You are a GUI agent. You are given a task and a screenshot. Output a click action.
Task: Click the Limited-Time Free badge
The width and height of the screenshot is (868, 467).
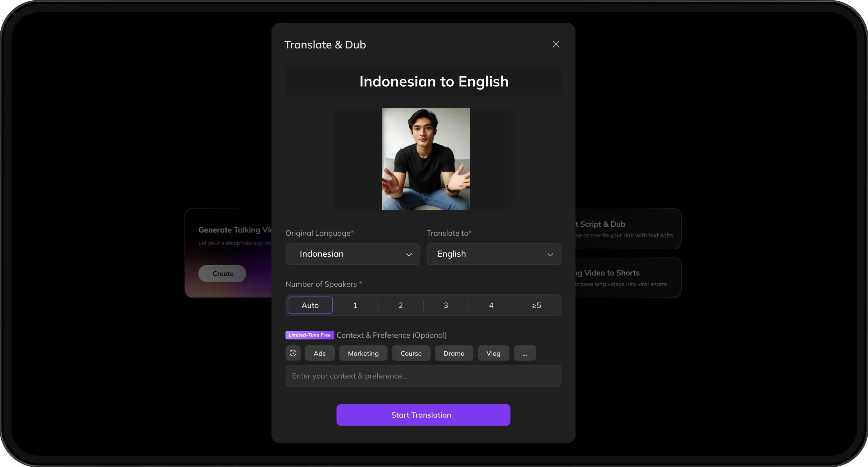309,335
